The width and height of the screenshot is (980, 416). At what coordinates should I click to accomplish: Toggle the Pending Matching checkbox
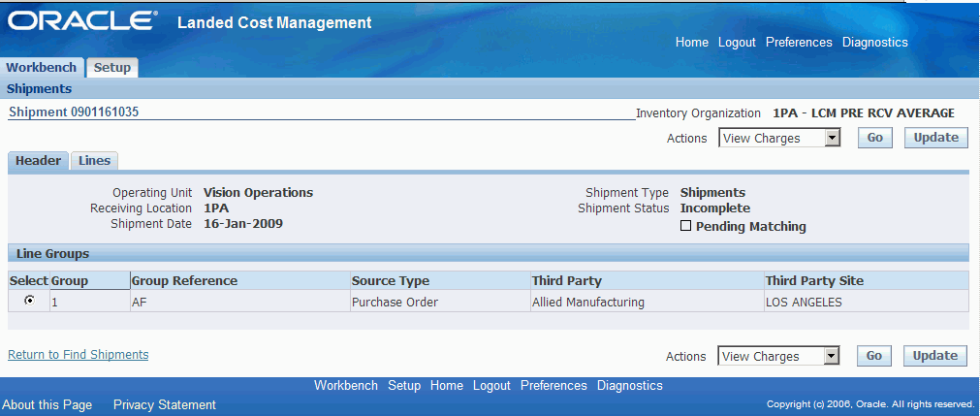tap(685, 227)
